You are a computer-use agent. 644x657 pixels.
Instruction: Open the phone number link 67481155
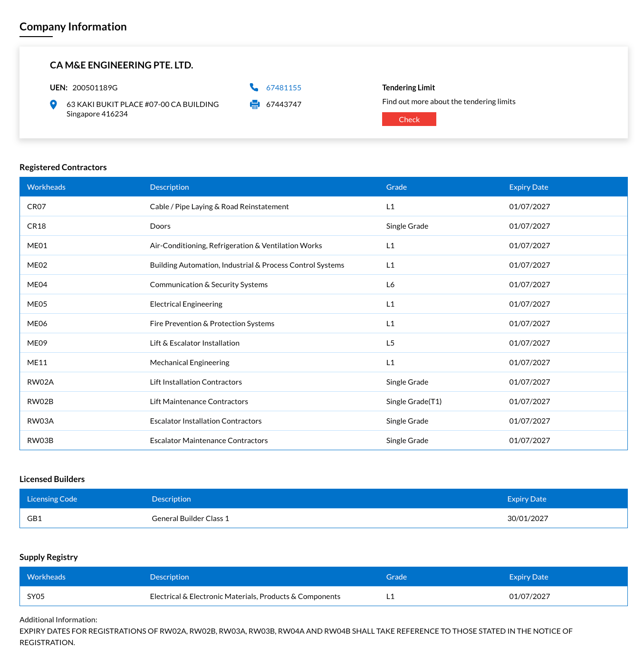283,88
